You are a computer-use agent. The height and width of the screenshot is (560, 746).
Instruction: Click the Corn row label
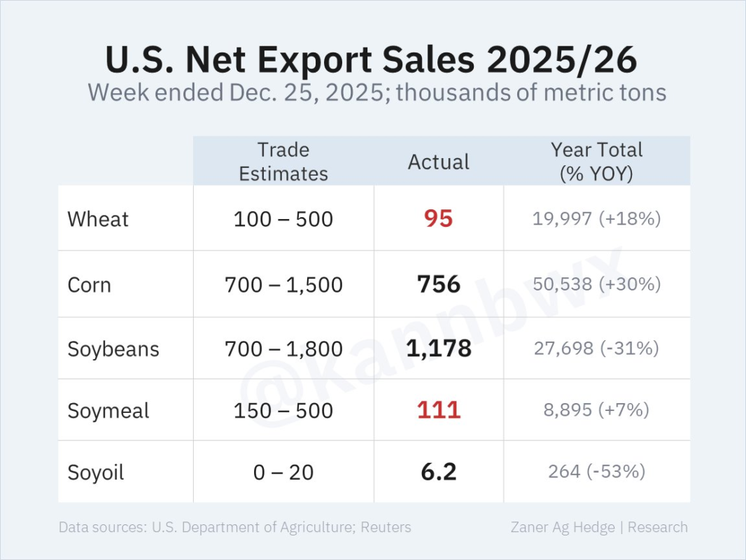point(89,285)
